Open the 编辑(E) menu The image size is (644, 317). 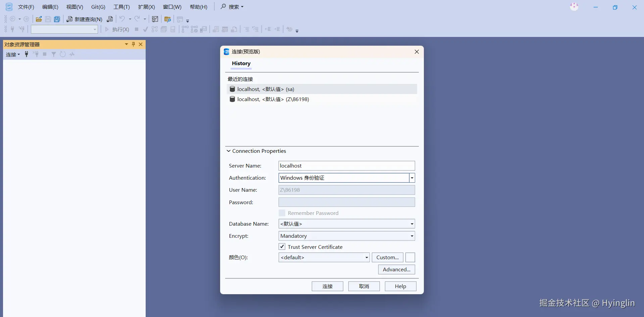click(50, 7)
